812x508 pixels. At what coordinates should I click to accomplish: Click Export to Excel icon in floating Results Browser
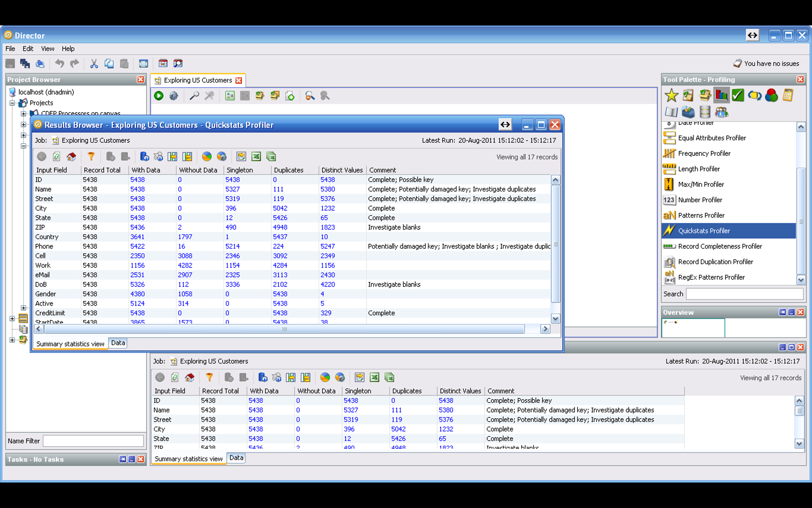256,157
